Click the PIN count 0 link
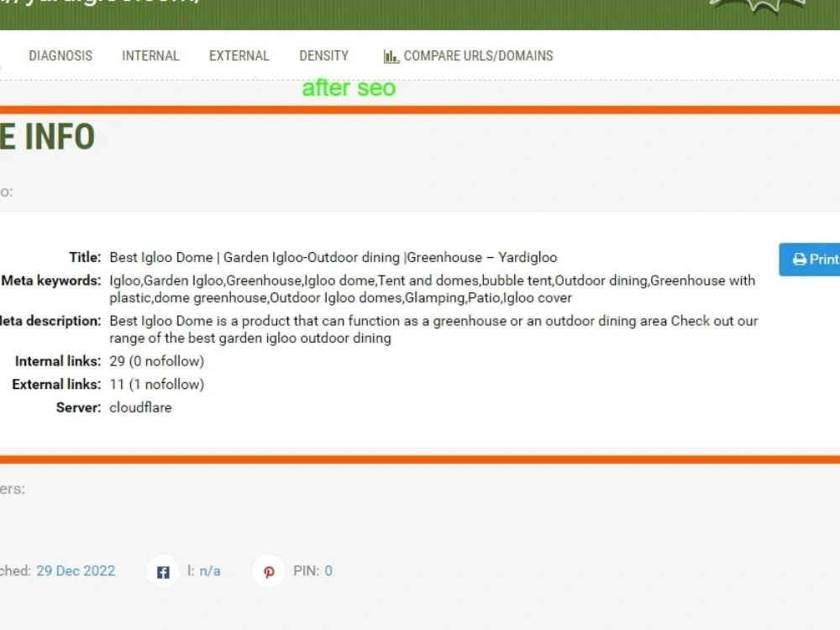The height and width of the screenshot is (630, 840). click(x=328, y=571)
